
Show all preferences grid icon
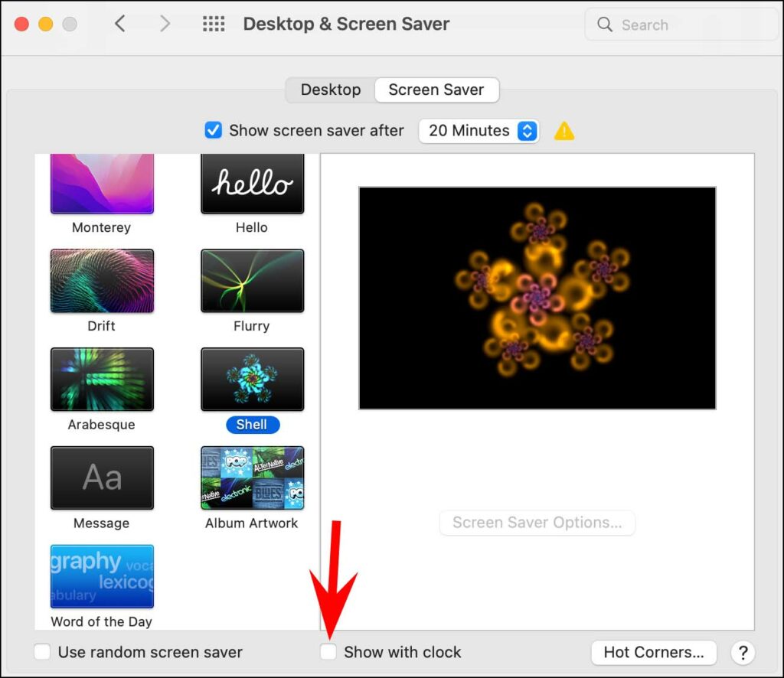pos(214,24)
